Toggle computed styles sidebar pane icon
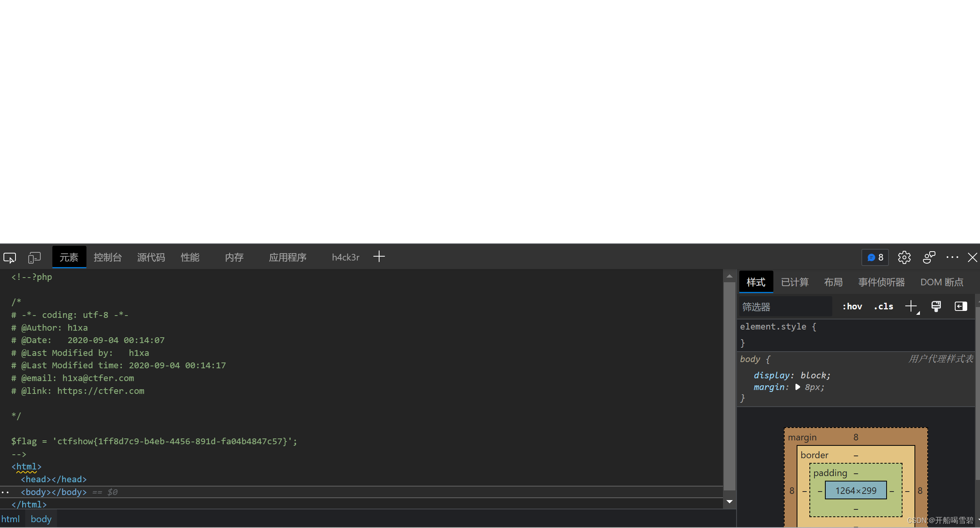980x528 pixels. (x=961, y=306)
